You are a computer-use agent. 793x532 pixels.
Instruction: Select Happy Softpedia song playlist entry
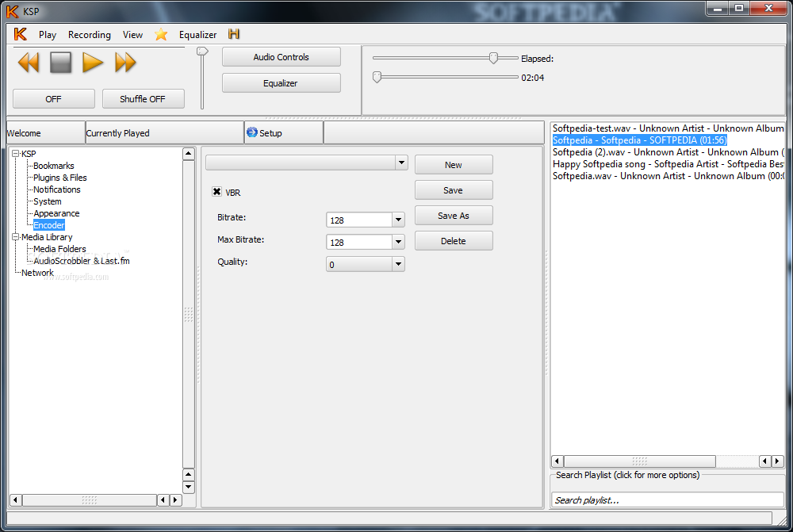point(668,164)
